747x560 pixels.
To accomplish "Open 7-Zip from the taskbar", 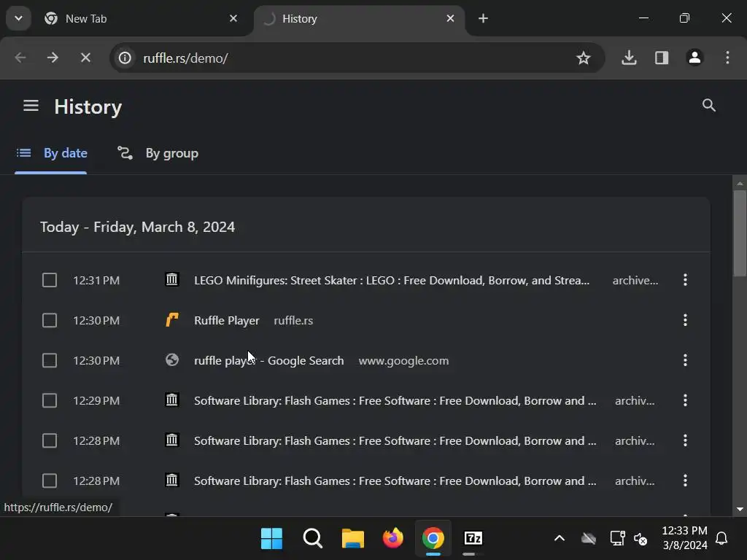I will click(x=473, y=539).
